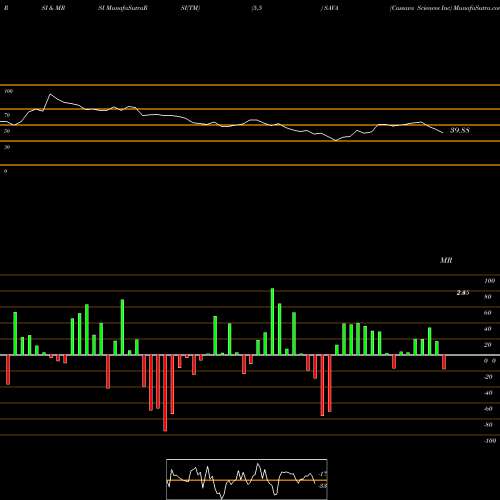This screenshot has height=500, width=500.
Task: Click the endpoint of the RSI line
Action: pyautogui.click(x=443, y=133)
